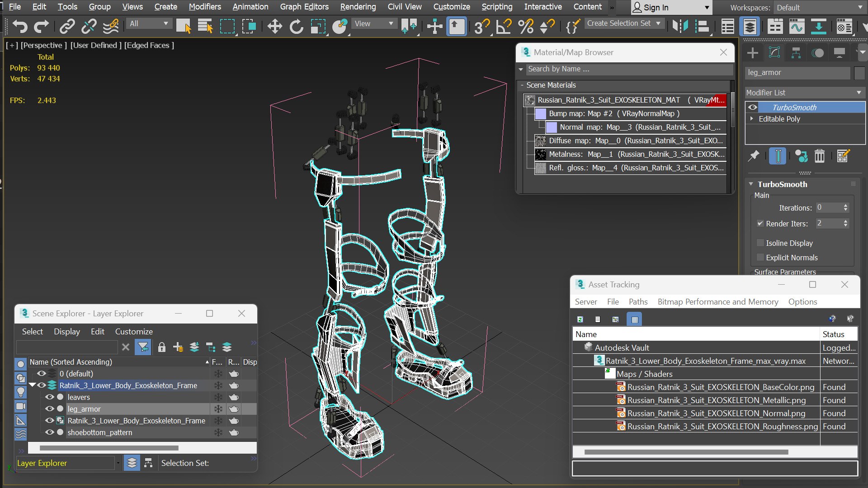868x488 pixels.
Task: Toggle TurboSmooth modifier eye icon
Action: coord(753,108)
